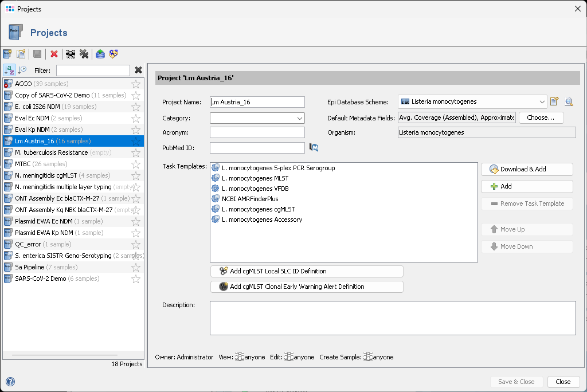Screen dimensions: 587x392
Task: Clear the filter with the X icon
Action: tap(138, 70)
